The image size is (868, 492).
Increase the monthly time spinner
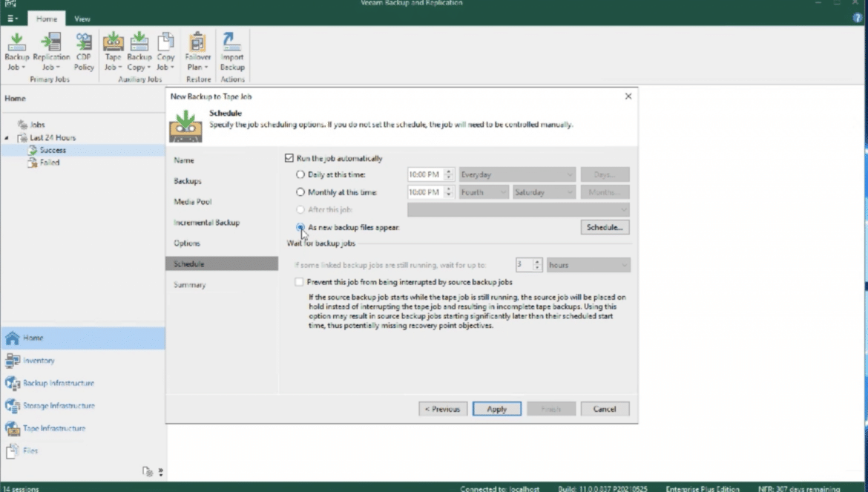(x=449, y=188)
